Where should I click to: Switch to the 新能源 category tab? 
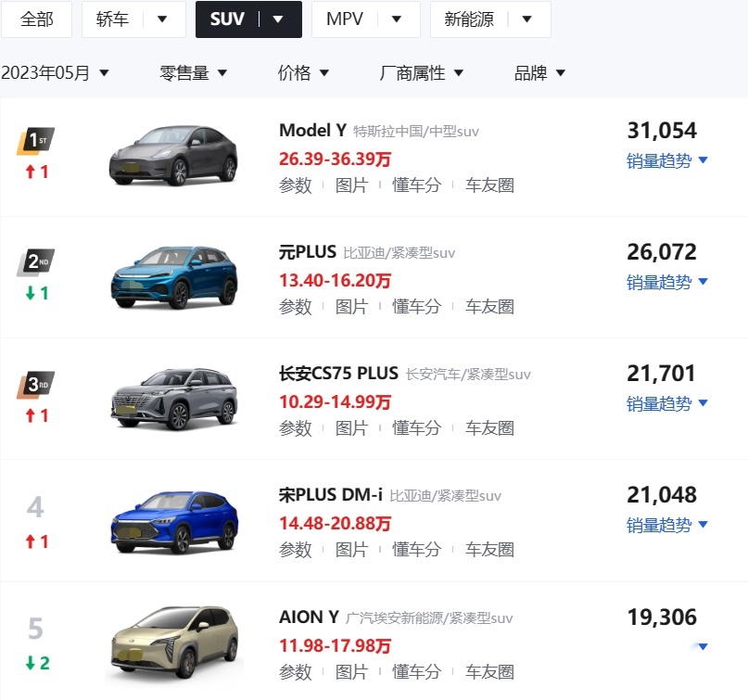click(469, 19)
